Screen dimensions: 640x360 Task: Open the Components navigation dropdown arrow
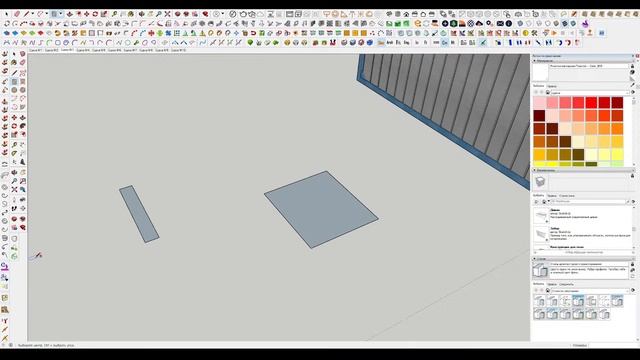(549, 202)
